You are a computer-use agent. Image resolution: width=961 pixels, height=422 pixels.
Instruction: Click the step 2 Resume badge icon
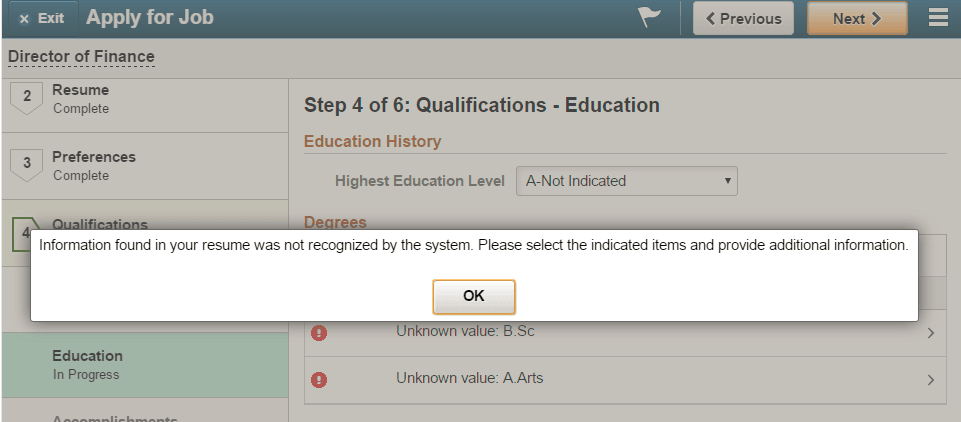coord(27,98)
